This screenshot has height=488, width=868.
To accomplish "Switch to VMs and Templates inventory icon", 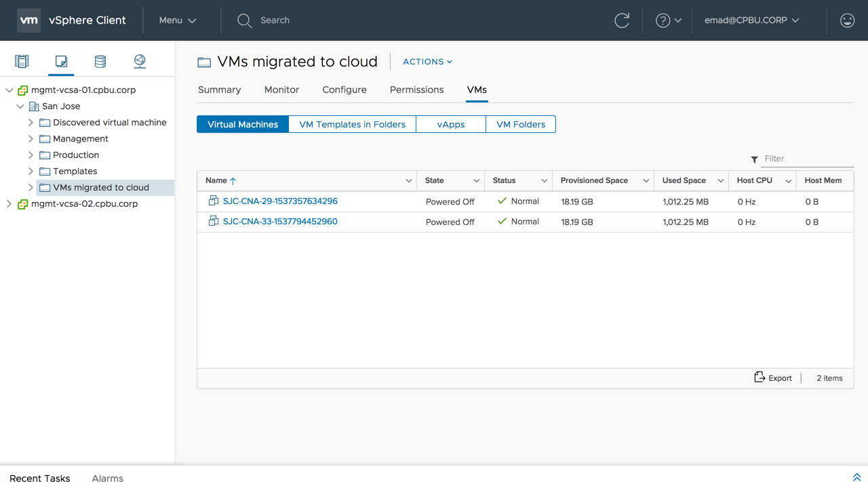I will 61,62.
